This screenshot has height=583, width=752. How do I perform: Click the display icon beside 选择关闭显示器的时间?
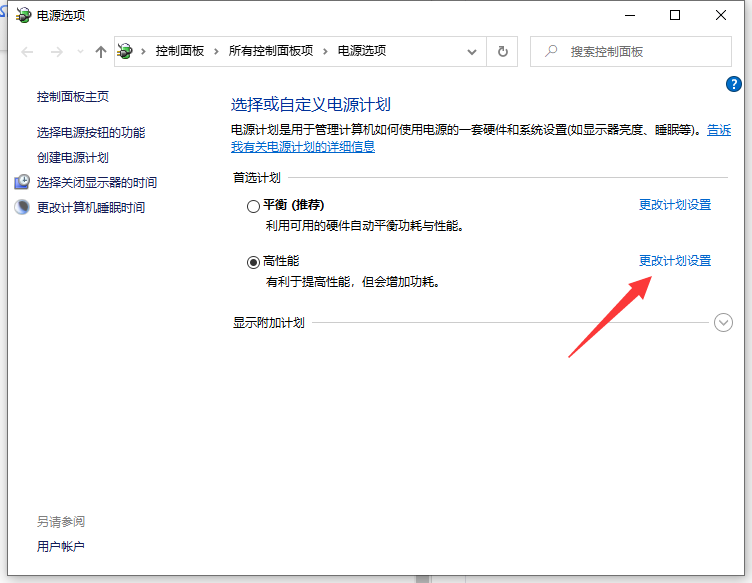click(x=22, y=182)
